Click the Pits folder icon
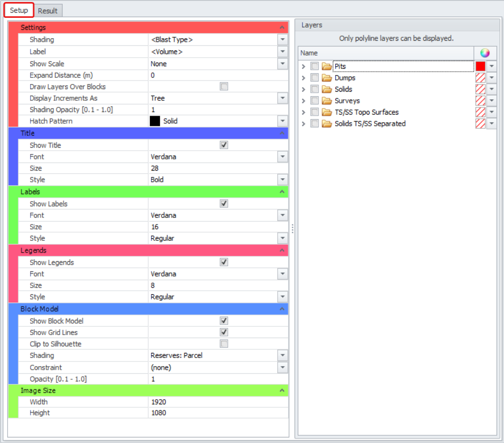The width and height of the screenshot is (504, 443). [x=327, y=67]
